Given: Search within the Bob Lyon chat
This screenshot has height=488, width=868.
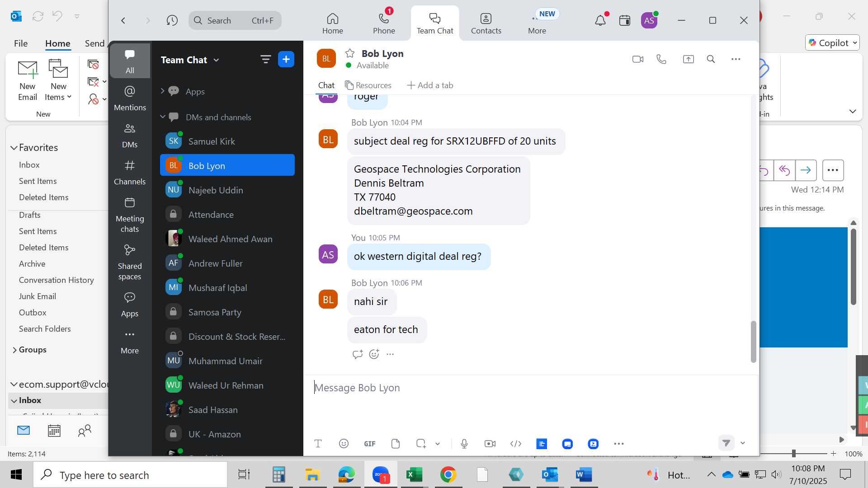Looking at the screenshot, I should (x=711, y=59).
